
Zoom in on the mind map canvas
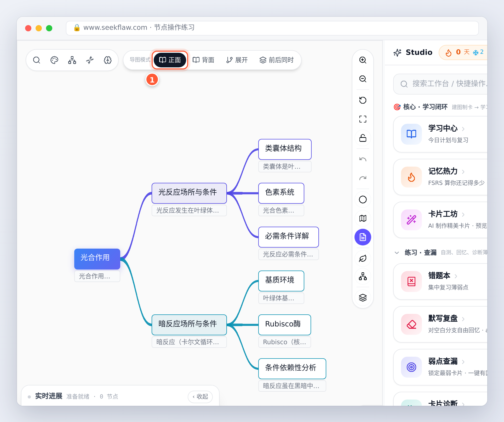point(363,60)
